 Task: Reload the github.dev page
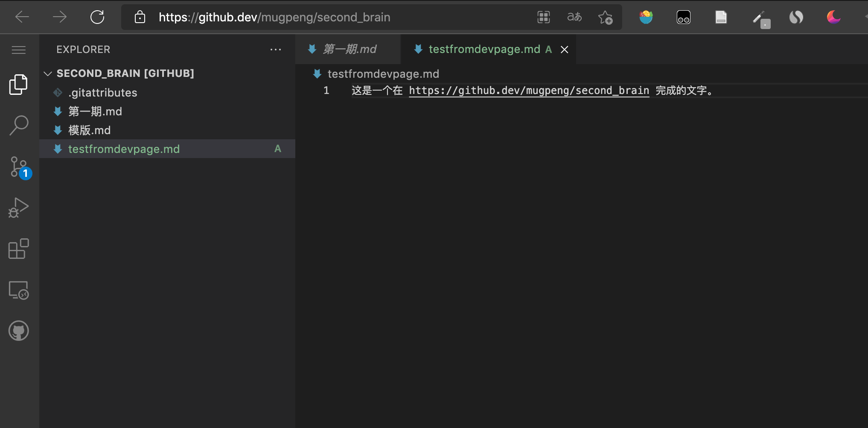97,17
